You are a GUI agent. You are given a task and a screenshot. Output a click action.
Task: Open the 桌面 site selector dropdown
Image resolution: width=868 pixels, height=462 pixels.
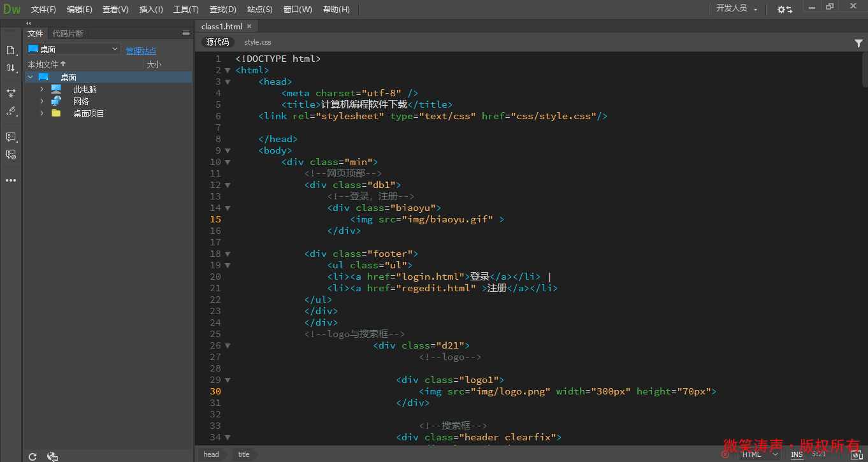click(x=73, y=49)
